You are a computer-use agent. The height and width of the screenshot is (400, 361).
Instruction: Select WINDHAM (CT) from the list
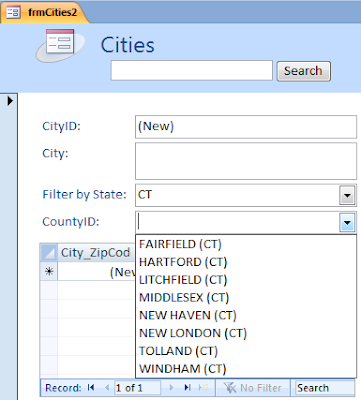click(x=246, y=369)
